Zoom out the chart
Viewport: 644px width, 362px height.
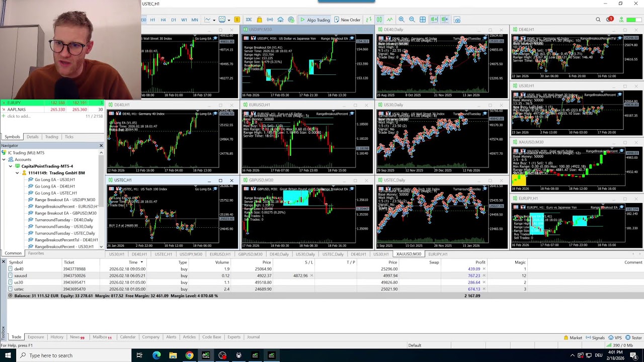[x=412, y=20]
